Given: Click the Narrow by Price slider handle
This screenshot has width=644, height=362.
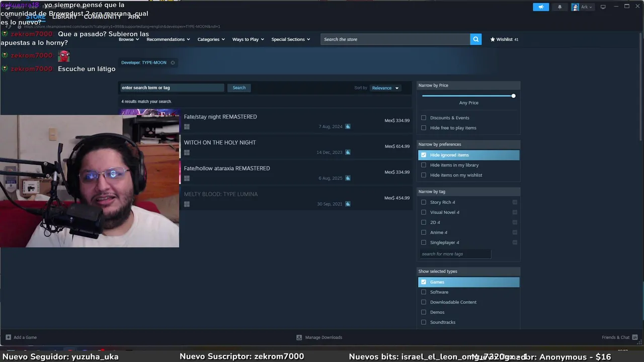Looking at the screenshot, I should coord(513,96).
